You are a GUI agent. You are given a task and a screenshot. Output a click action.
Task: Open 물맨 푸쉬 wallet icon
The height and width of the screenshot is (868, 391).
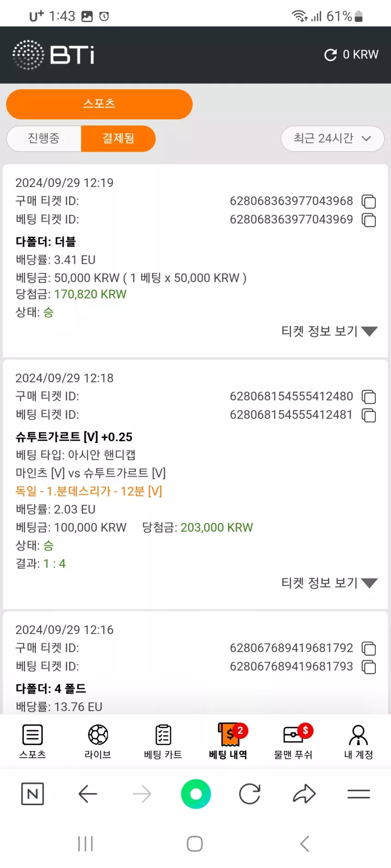pyautogui.click(x=293, y=735)
